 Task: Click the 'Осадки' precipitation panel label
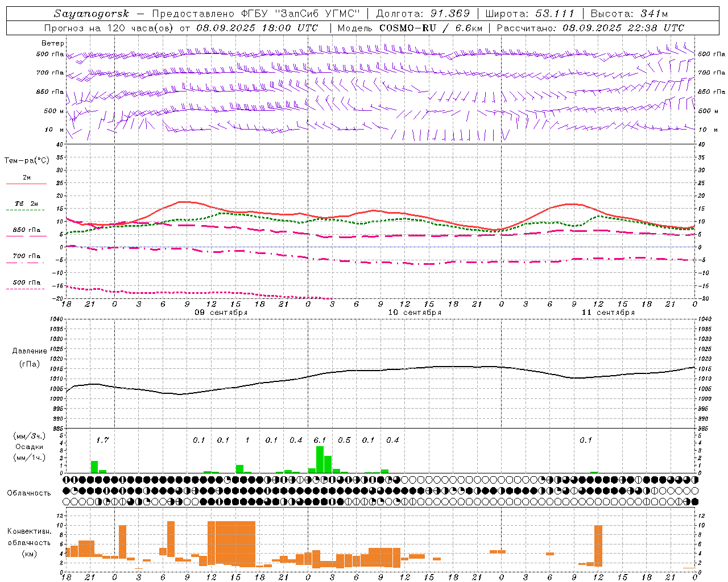tap(30, 447)
